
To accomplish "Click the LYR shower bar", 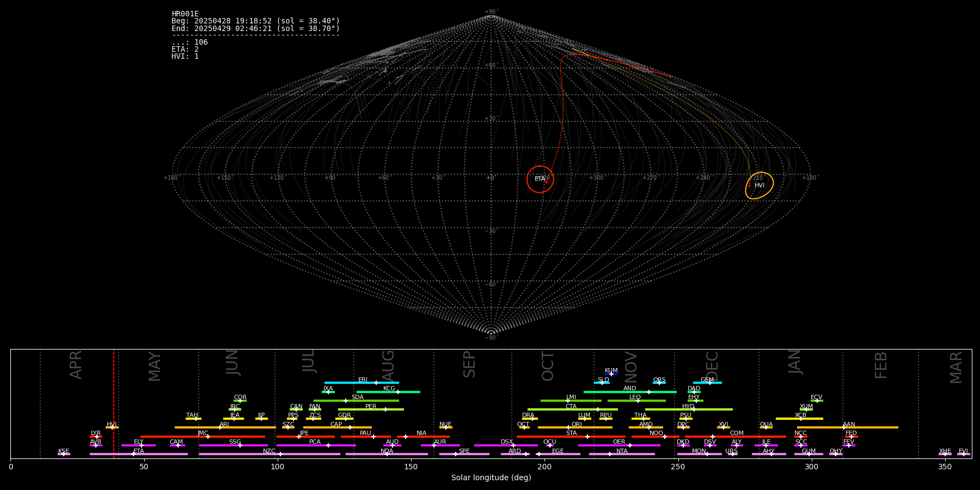I will [96, 437].
